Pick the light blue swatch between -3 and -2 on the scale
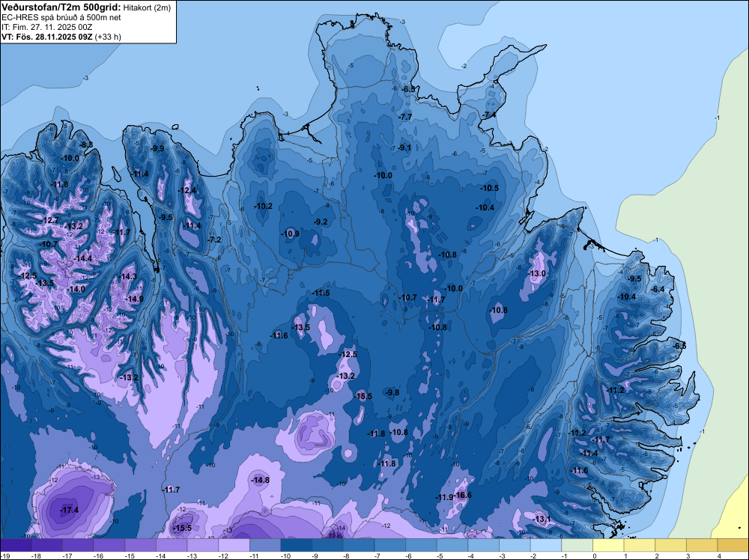This screenshot has width=749, height=560. [515, 545]
